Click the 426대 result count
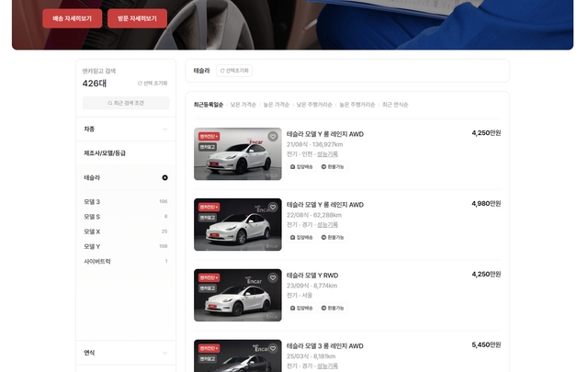The image size is (588, 372). 95,84
